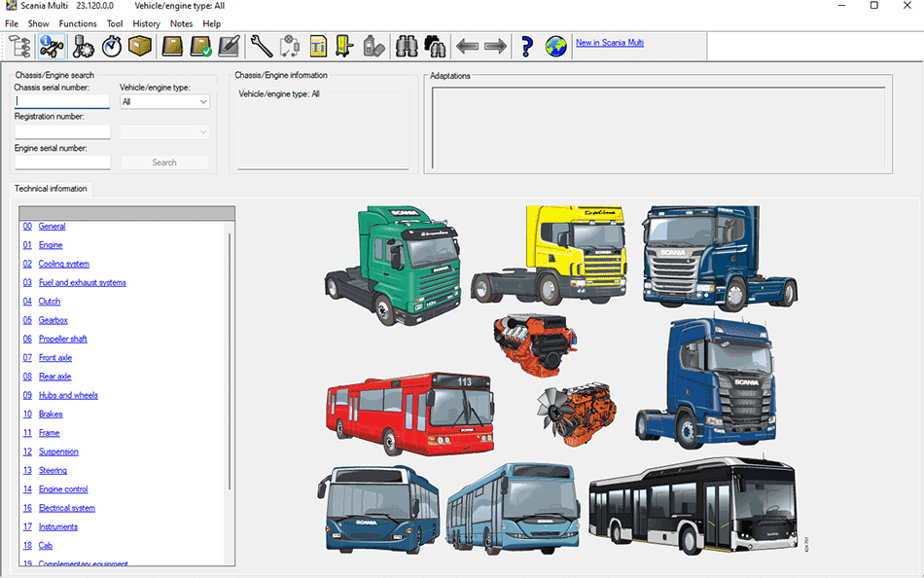Click the globe icon in toolbar
The image size is (924, 578).
click(555, 46)
